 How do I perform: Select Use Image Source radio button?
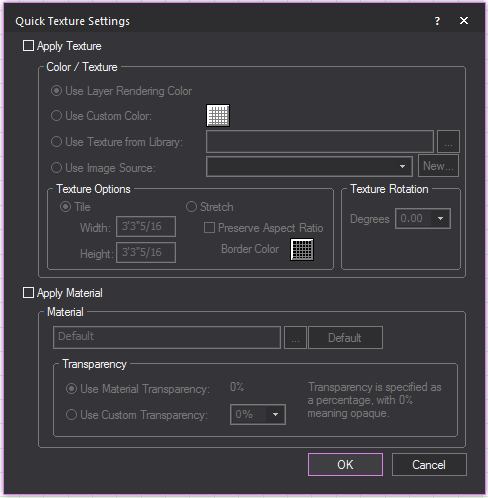56,167
